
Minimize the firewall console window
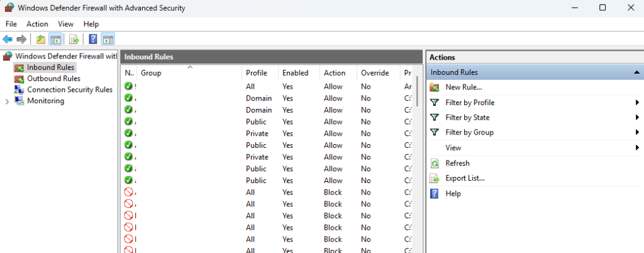tap(574, 8)
